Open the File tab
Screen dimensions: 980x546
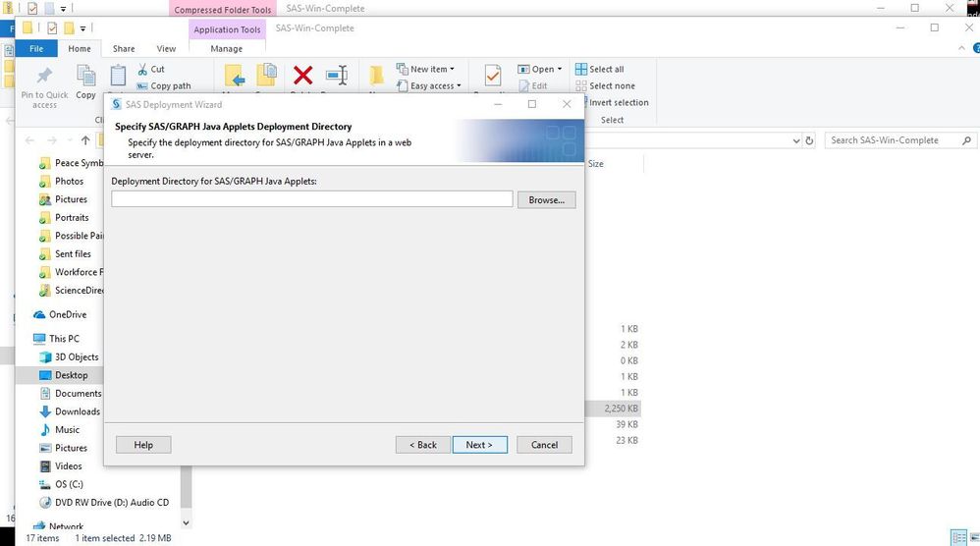click(36, 48)
